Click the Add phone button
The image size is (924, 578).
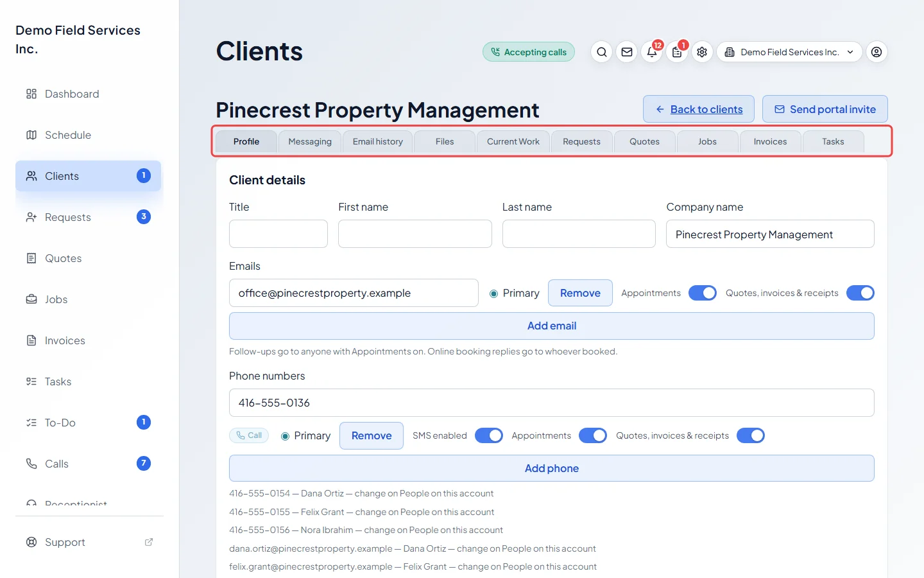coord(552,469)
